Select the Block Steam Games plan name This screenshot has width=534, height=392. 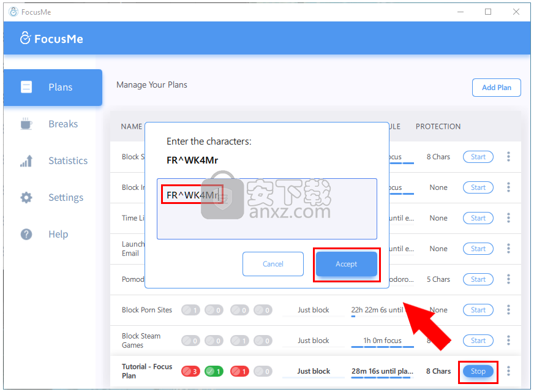pyautogui.click(x=141, y=341)
